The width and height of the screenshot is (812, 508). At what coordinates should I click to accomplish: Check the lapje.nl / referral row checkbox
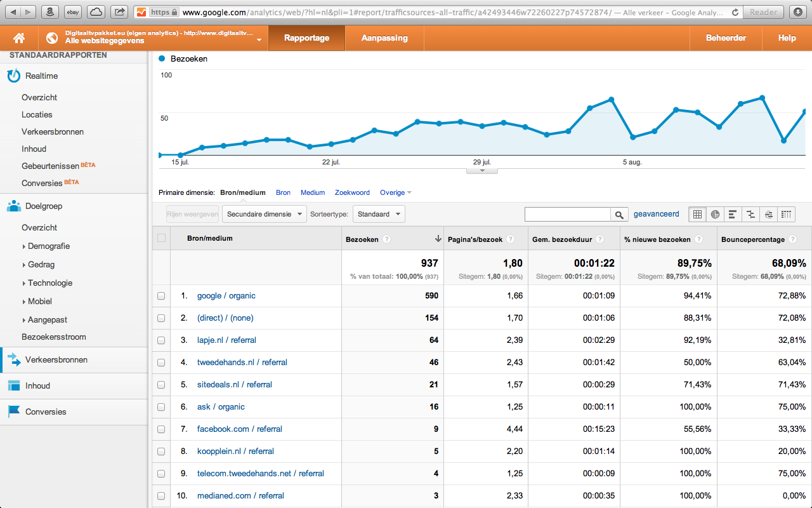(x=161, y=340)
